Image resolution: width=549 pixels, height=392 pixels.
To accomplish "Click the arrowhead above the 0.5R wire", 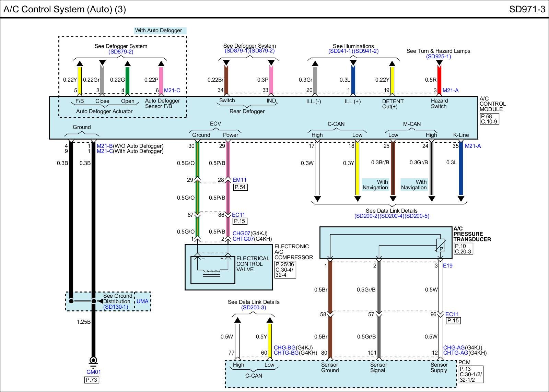I will [439, 63].
